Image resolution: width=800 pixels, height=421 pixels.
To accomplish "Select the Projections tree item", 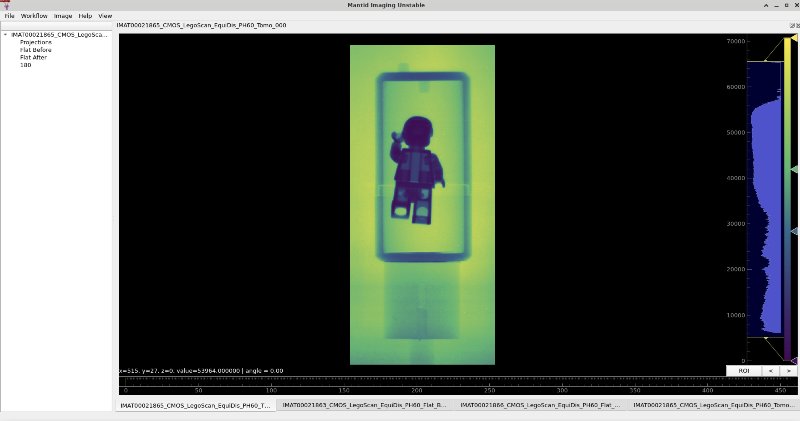I will (x=36, y=42).
